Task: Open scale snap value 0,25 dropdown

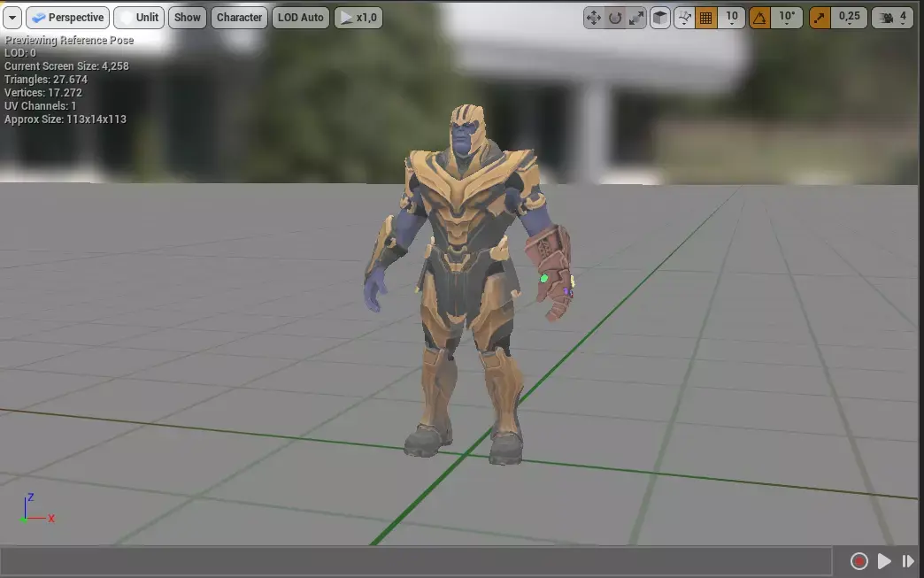Action: tap(849, 18)
